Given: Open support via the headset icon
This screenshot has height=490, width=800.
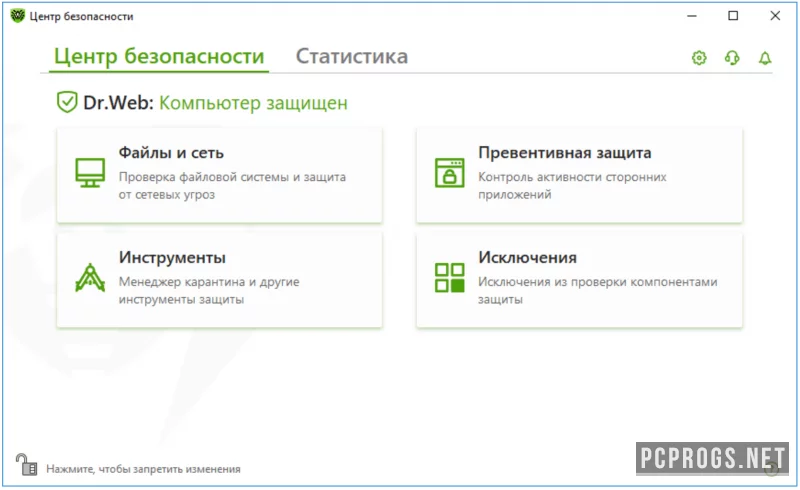Looking at the screenshot, I should [x=732, y=58].
